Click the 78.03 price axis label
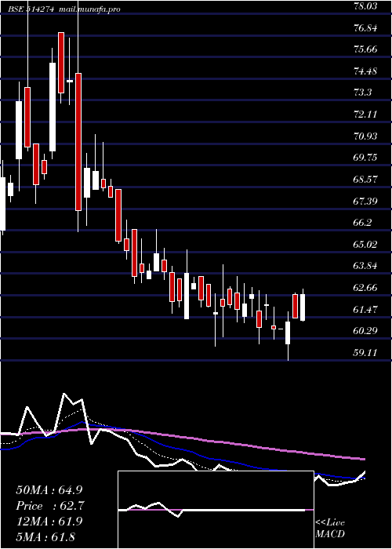Image resolution: width=392 pixels, height=549 pixels. coord(365,6)
